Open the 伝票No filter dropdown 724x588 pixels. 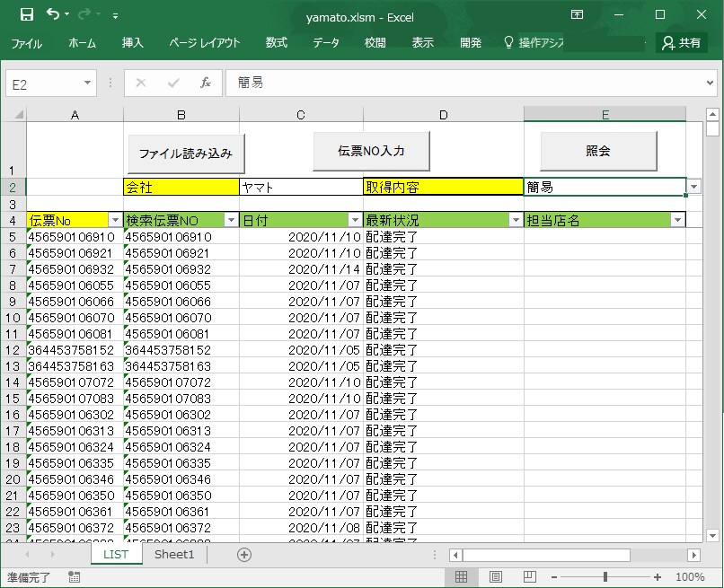115,221
